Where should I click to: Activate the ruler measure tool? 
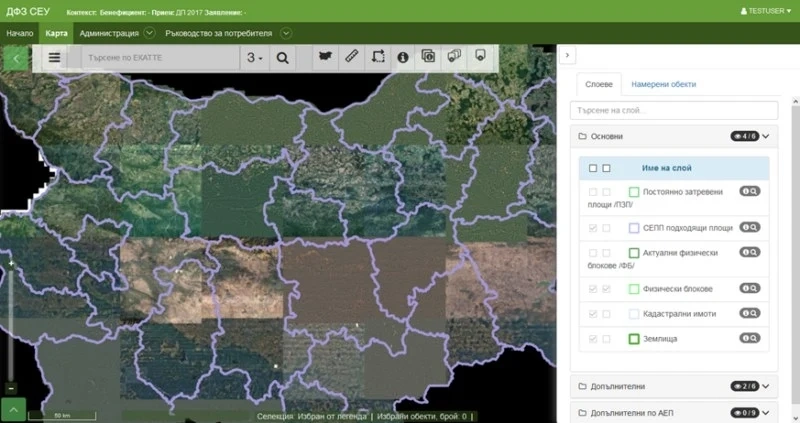(x=352, y=56)
